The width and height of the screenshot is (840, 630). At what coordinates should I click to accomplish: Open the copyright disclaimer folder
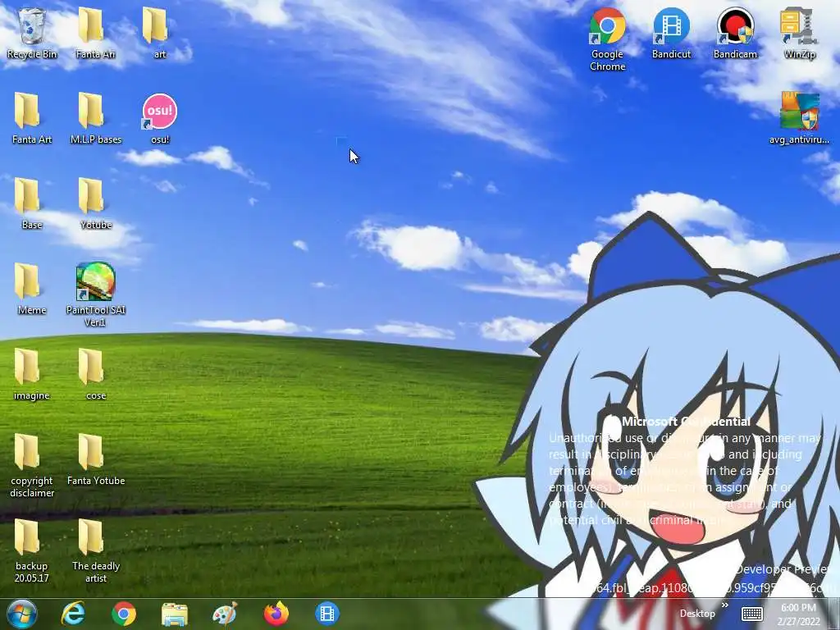pyautogui.click(x=32, y=465)
